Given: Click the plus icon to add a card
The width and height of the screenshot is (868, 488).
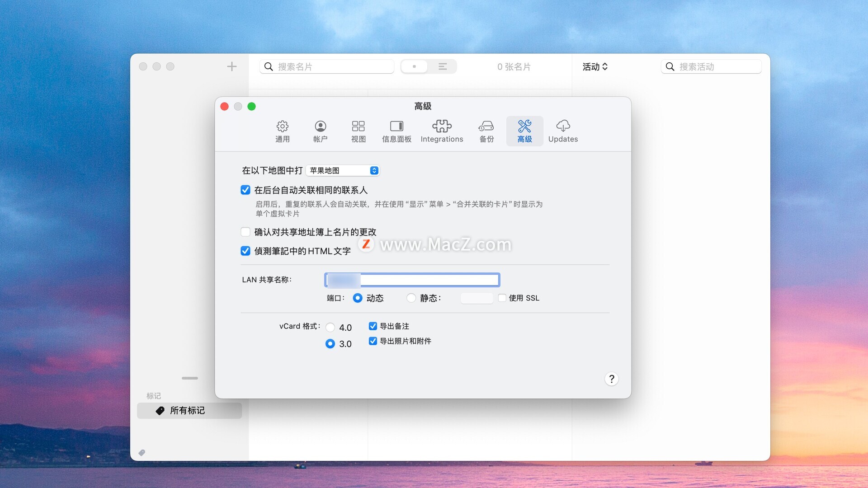Looking at the screenshot, I should click(231, 66).
